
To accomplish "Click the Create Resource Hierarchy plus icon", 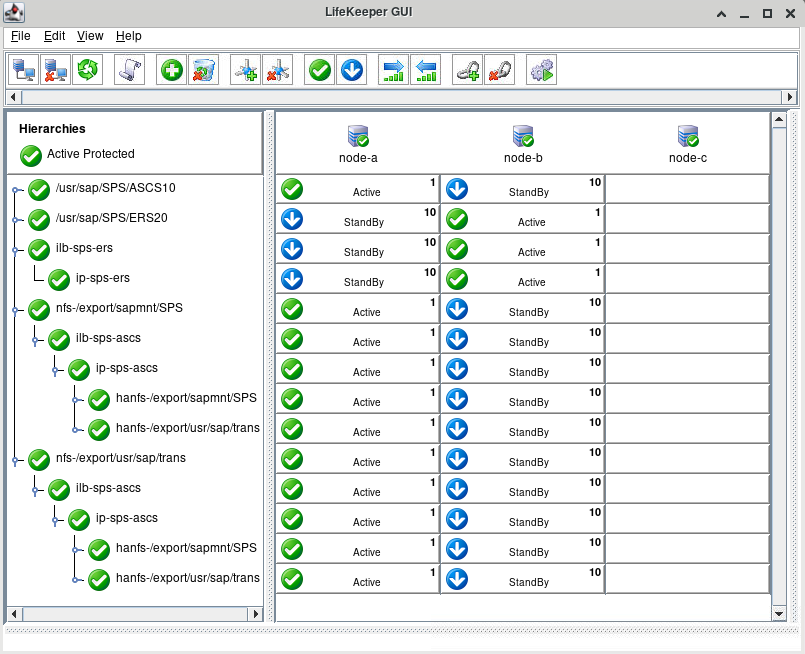I will click(x=172, y=70).
